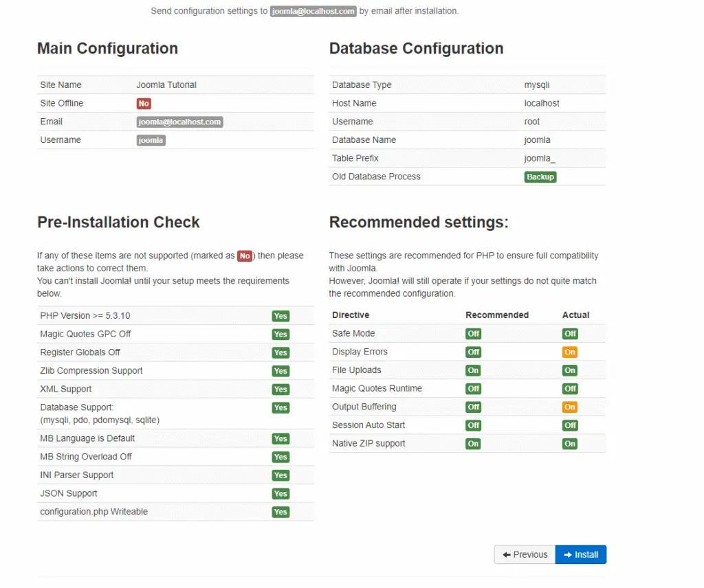Click the 'Pre-Installation Check' heading
Viewport: 704px width, 588px height.
[x=118, y=223]
